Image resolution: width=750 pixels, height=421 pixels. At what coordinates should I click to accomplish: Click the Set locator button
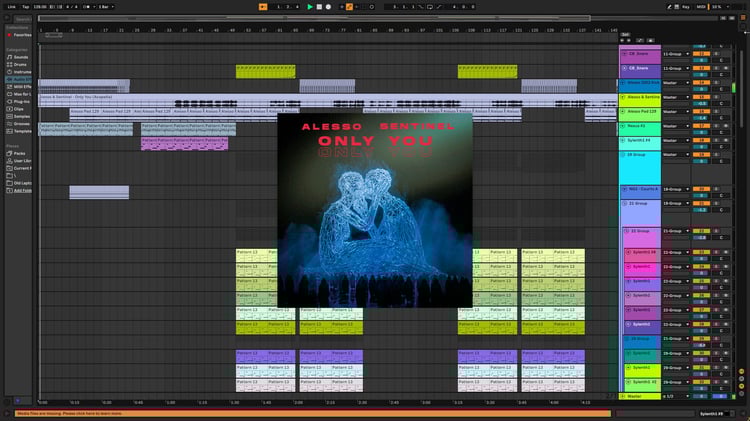625,34
